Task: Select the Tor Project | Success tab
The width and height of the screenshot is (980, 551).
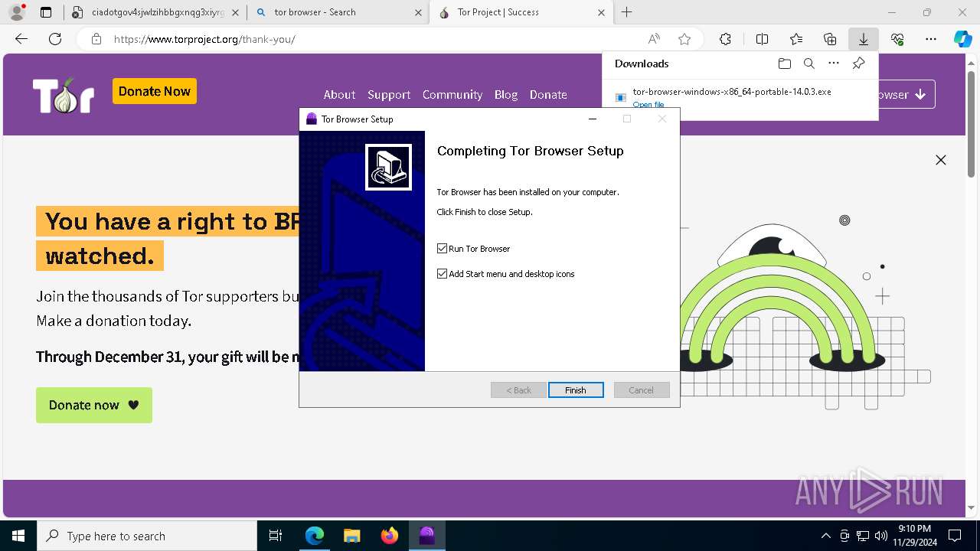Action: [x=521, y=12]
